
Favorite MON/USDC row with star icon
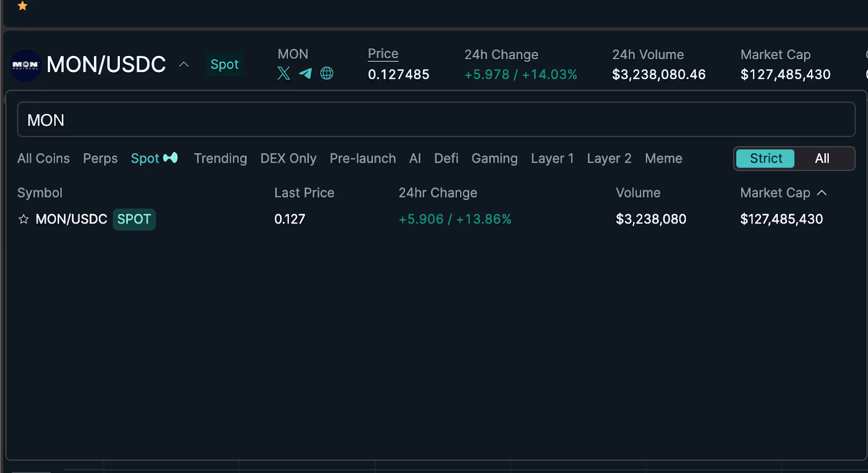pyautogui.click(x=23, y=219)
